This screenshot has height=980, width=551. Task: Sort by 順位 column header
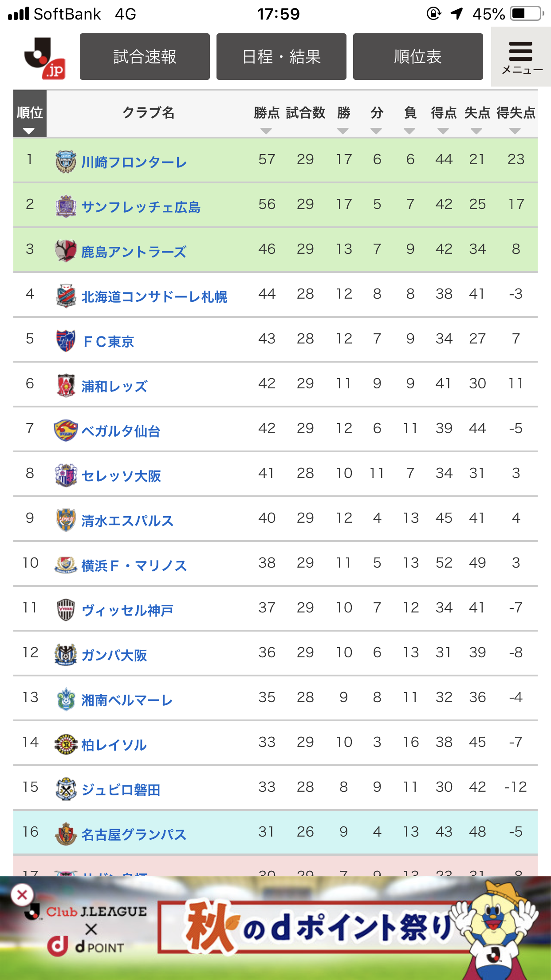point(30,115)
